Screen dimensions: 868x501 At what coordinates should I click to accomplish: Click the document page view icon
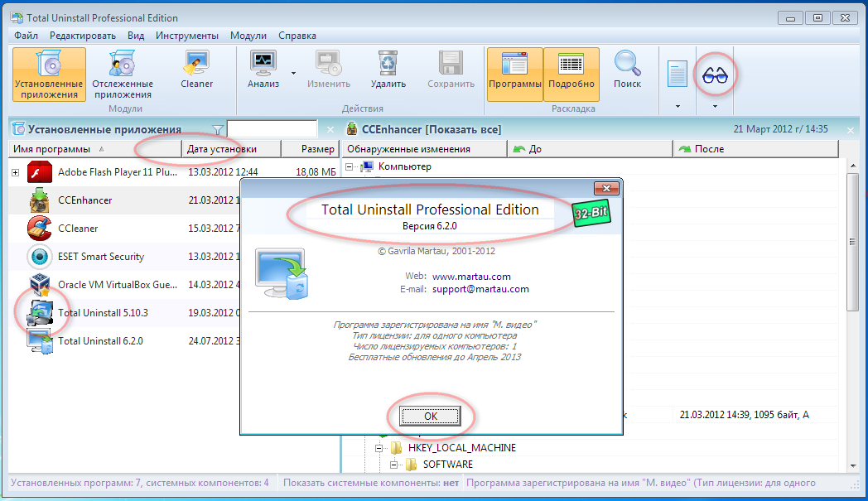click(678, 74)
